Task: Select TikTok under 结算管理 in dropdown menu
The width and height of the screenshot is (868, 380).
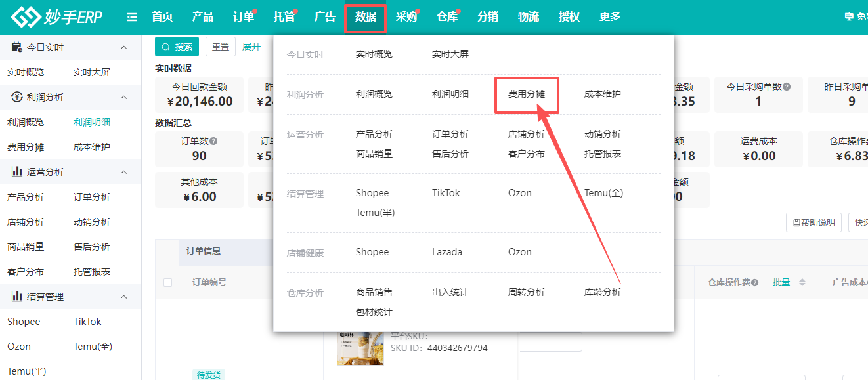Action: 446,193
